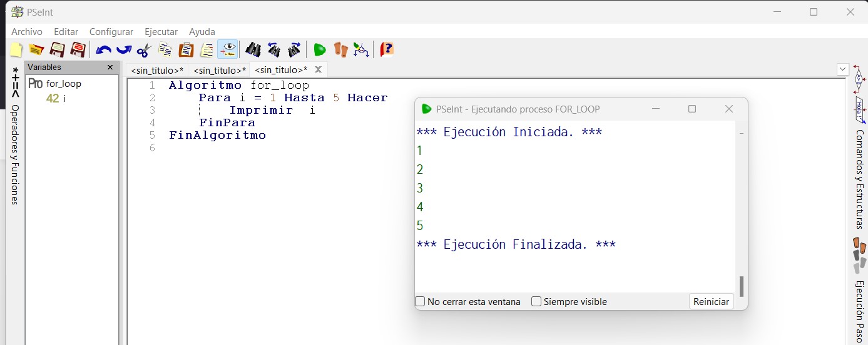
Task: Open the Configurar menu
Action: [111, 31]
